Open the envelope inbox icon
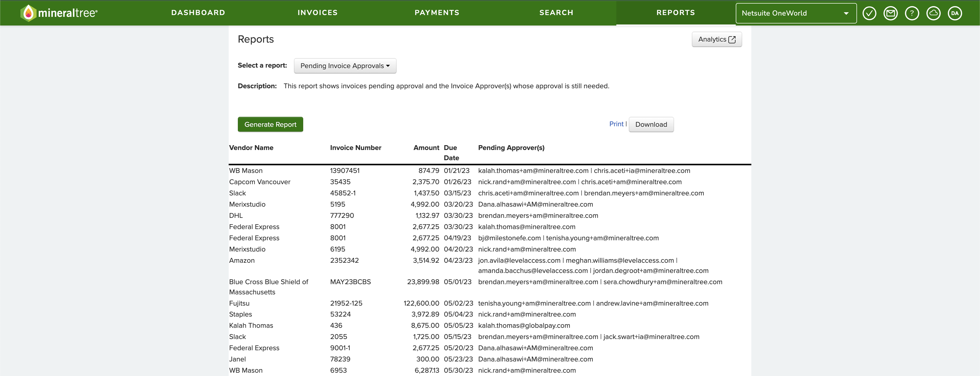 click(891, 13)
